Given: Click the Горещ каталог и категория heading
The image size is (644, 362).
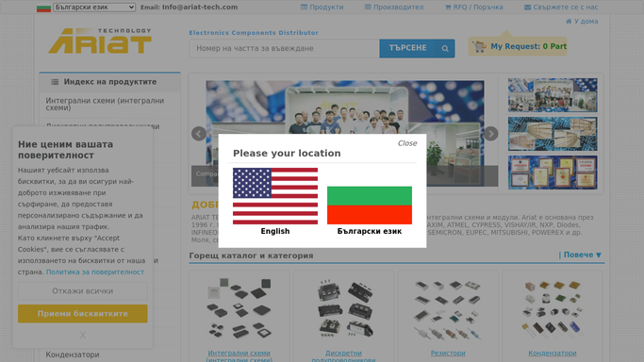Looking at the screenshot, I should tap(251, 255).
